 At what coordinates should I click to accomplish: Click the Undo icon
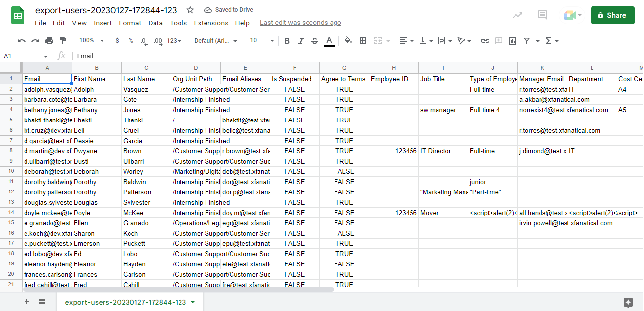21,41
